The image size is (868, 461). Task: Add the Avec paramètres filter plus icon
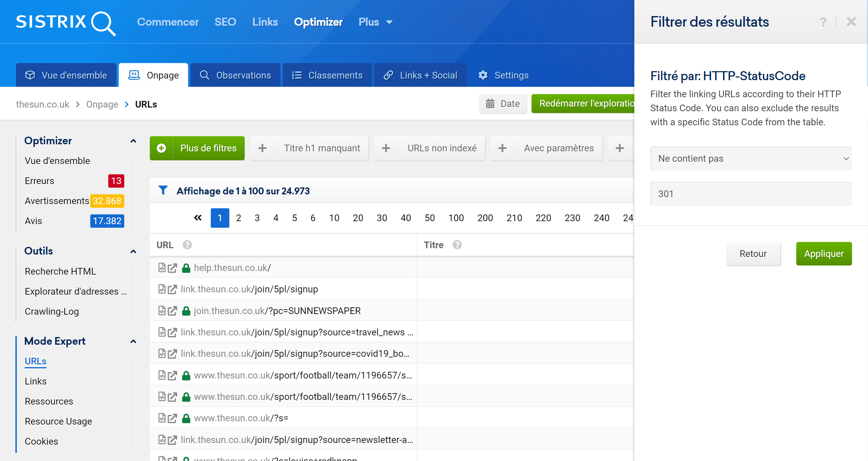tap(502, 148)
